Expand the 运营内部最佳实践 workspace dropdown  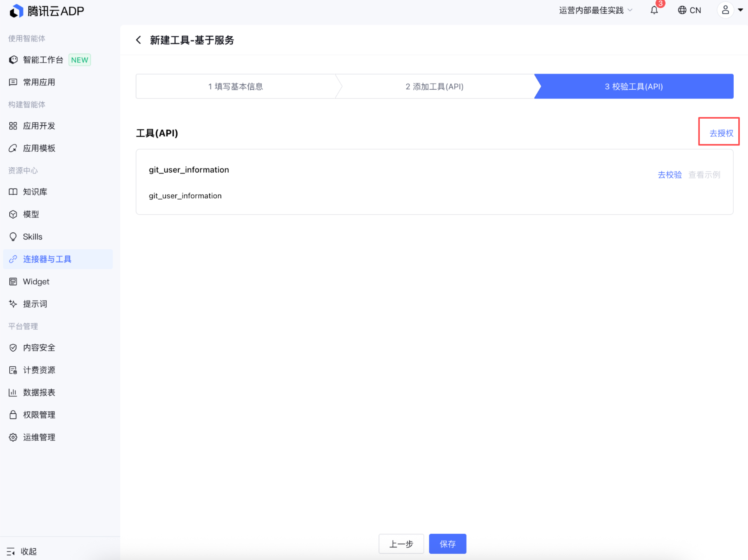click(596, 10)
